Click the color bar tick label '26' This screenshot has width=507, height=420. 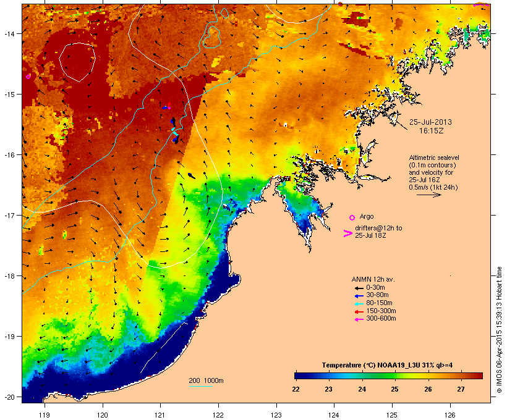point(428,389)
